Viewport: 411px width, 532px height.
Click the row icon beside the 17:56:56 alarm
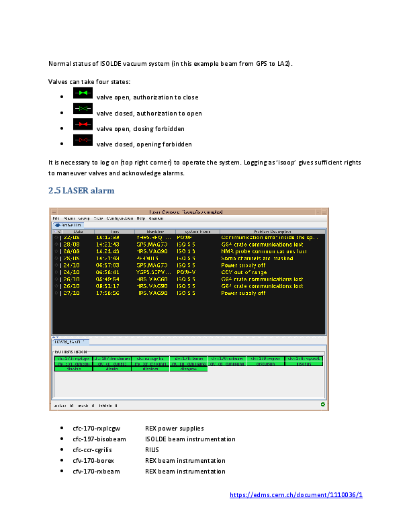pyautogui.click(x=56, y=293)
